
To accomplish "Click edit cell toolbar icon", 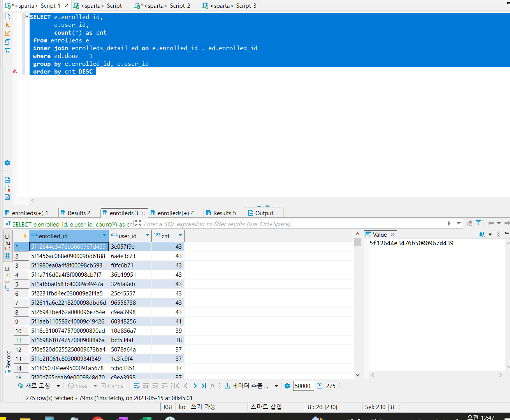I will pos(137,386).
